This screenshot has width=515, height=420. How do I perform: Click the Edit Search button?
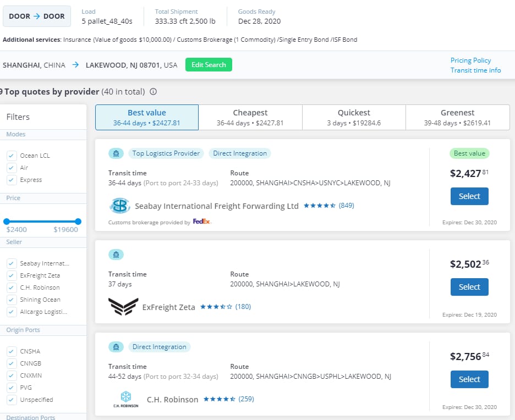tap(209, 65)
